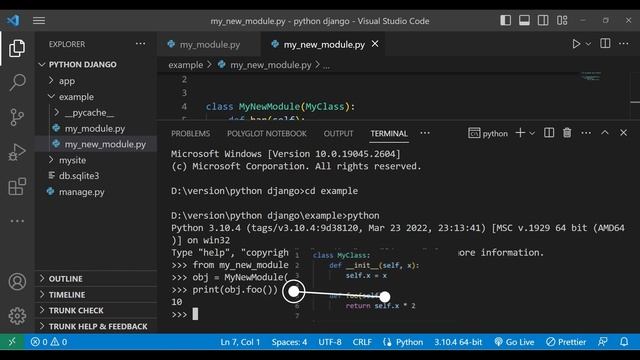Kill terminal with trash icon
This screenshot has width=640, height=360.
(567, 133)
